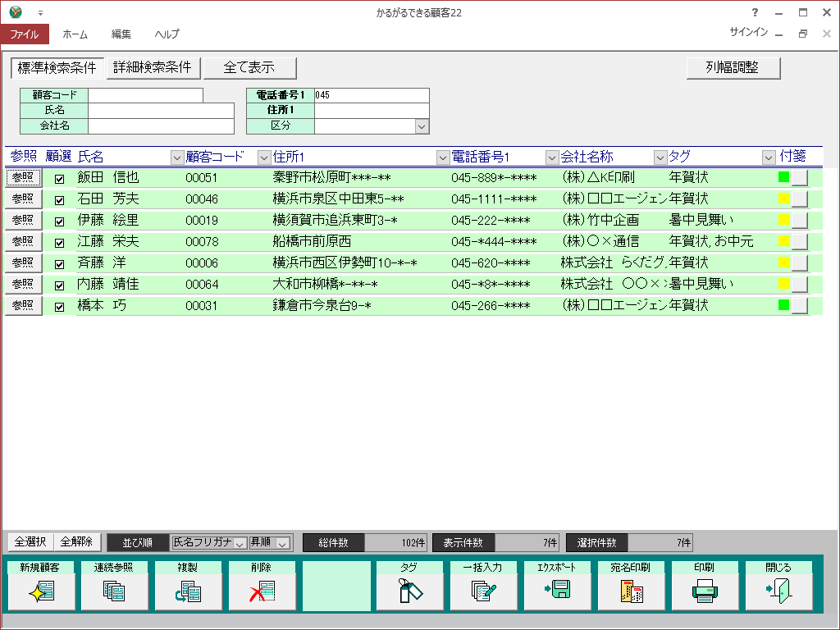Click the 顧客コード search input field
Screen dimensions: 840x630
146,95
